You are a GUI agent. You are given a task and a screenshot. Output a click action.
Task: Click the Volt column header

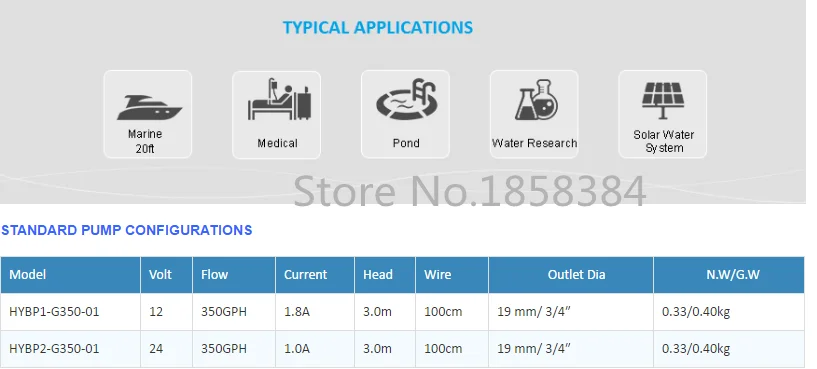(160, 274)
